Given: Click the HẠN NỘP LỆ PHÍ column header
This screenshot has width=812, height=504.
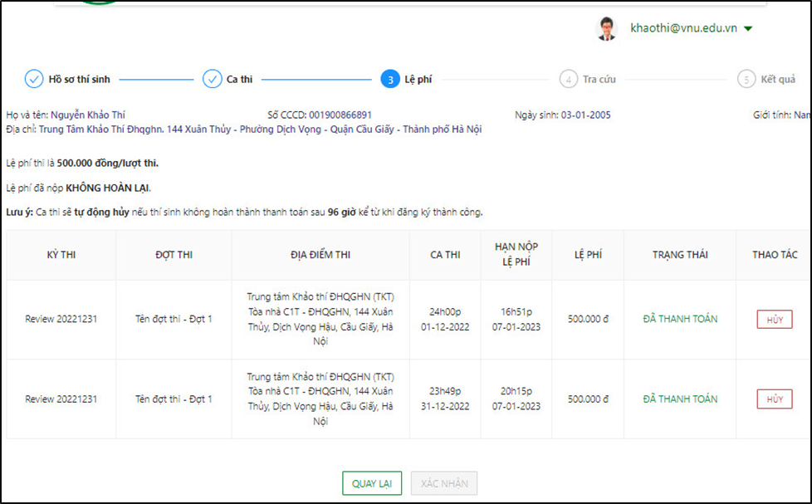Looking at the screenshot, I should coord(516,255).
